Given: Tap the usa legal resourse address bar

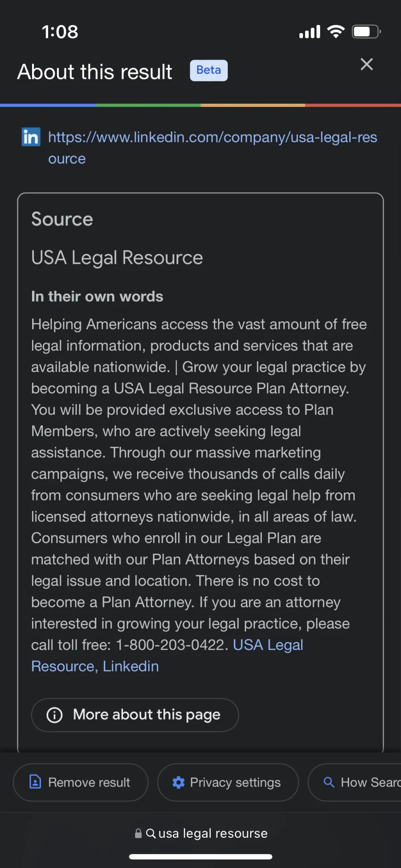Looking at the screenshot, I should click(x=201, y=833).
